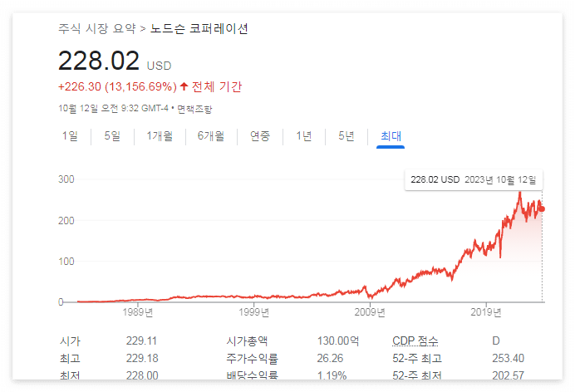Click the 시가총액 label

click(247, 341)
